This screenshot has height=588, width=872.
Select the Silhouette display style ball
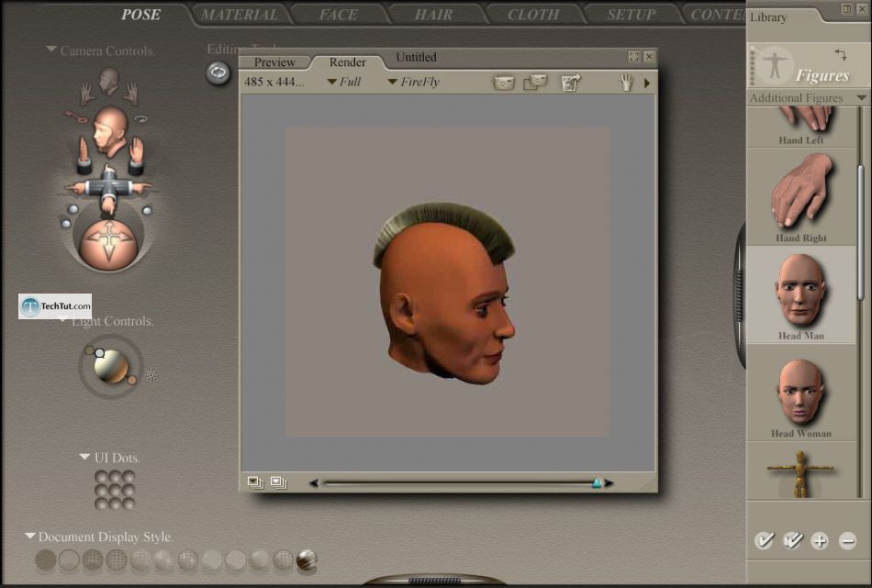click(46, 560)
